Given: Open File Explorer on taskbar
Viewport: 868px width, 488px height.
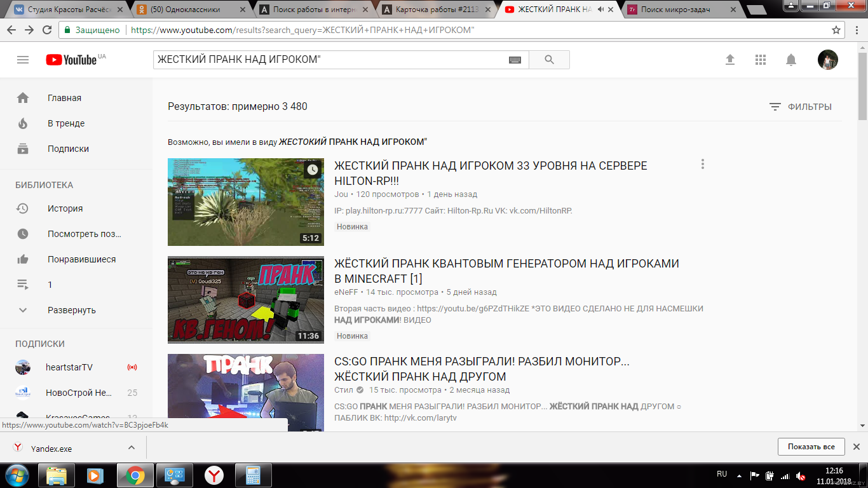Looking at the screenshot, I should click(57, 475).
